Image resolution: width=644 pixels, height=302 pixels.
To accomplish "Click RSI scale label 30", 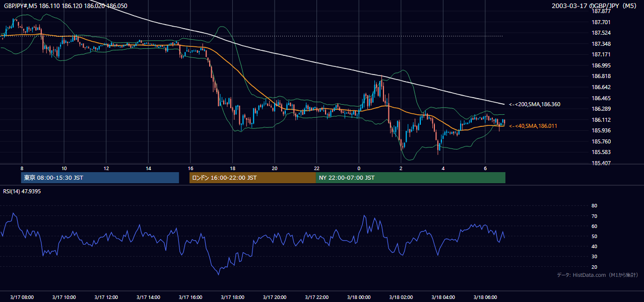I will pos(594,257).
